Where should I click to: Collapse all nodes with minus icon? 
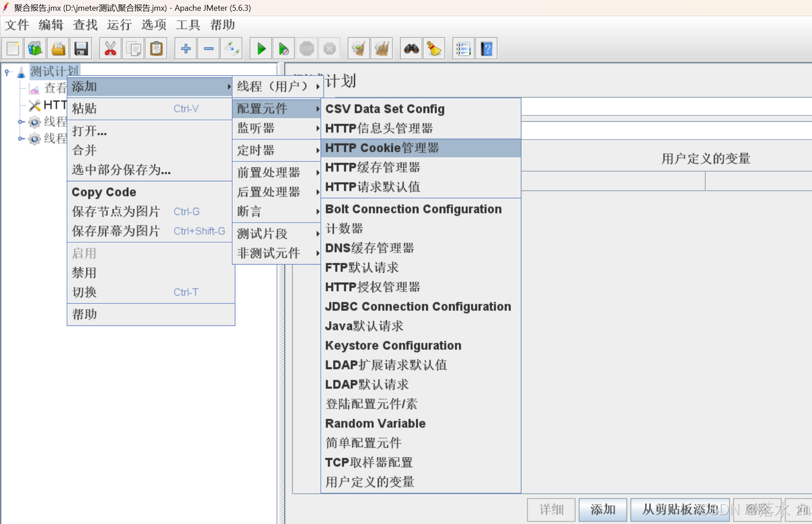[209, 48]
